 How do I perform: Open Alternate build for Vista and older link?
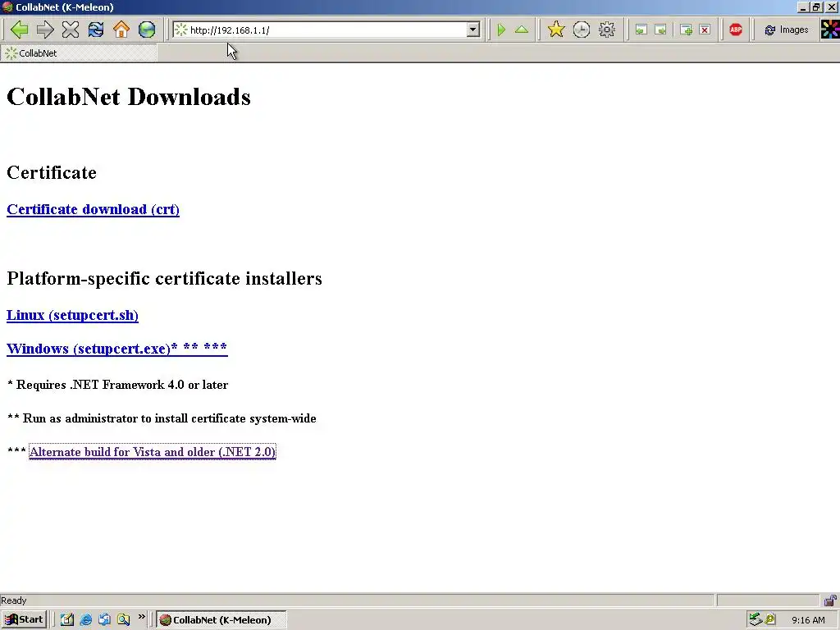pyautogui.click(x=152, y=452)
